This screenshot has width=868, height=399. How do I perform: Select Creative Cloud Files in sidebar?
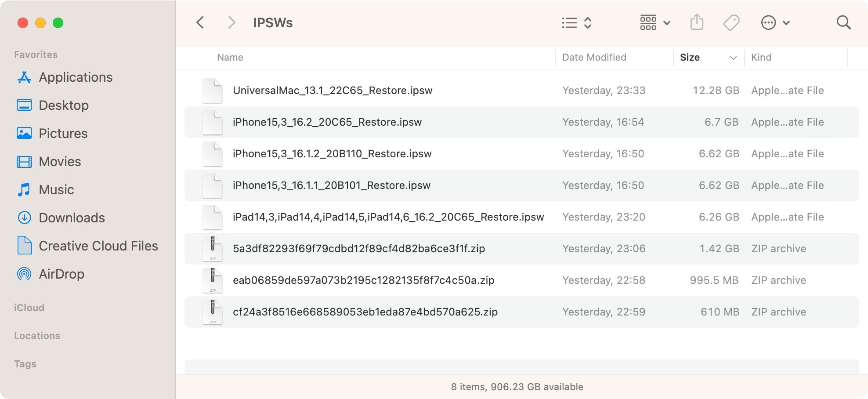(98, 246)
